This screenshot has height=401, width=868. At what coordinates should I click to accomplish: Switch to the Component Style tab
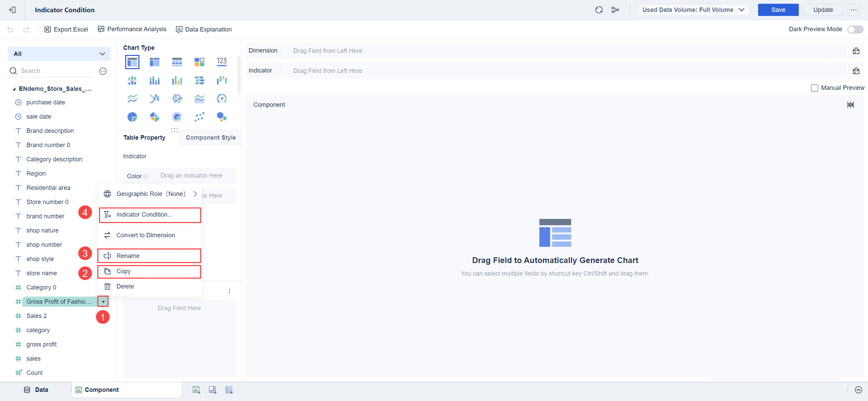point(211,138)
